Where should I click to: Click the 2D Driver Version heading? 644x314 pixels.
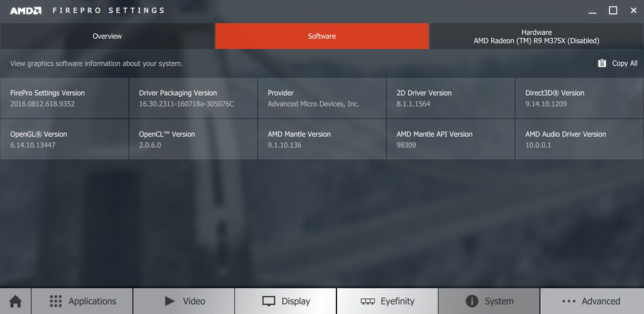pos(424,93)
